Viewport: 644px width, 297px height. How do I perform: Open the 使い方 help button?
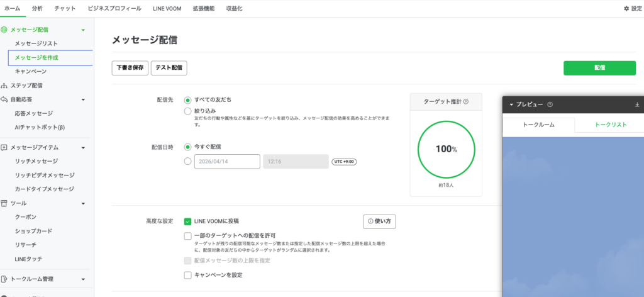(379, 221)
